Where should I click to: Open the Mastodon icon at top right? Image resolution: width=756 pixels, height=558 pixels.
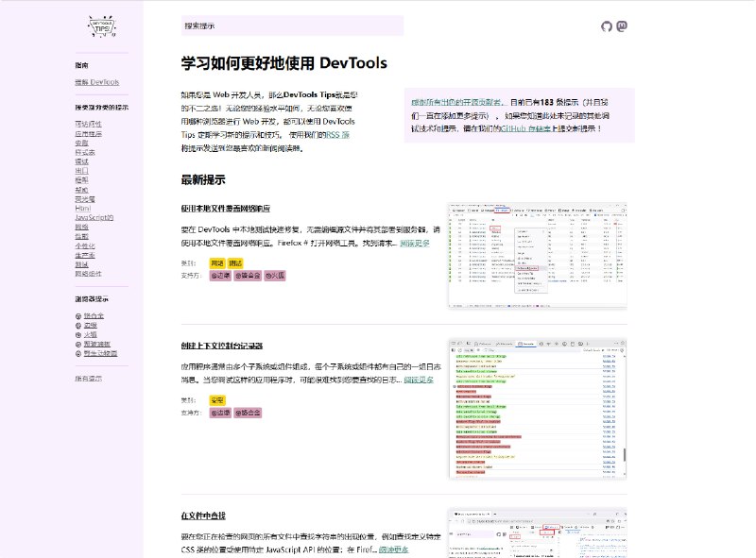click(621, 25)
